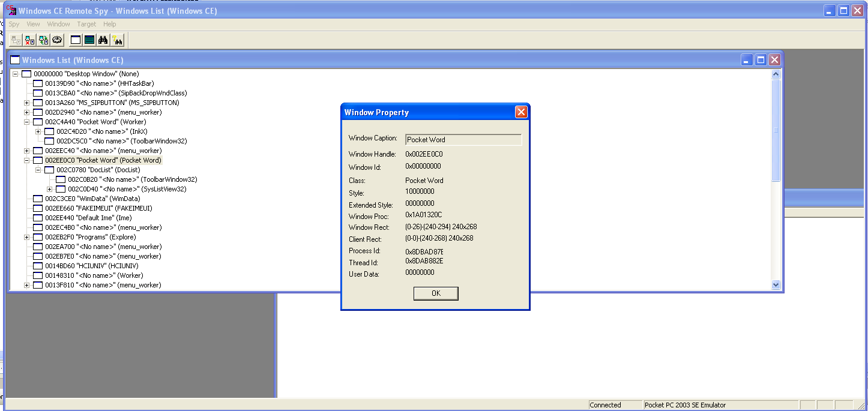Click the window icon of 002C4A40 Pocket Word Worker
This screenshot has width=868, height=411.
(38, 122)
